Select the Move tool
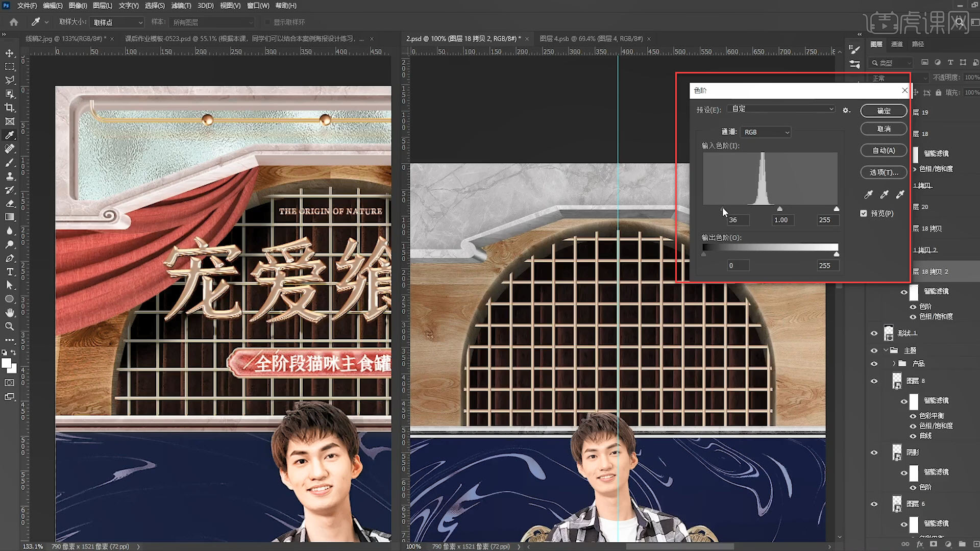The height and width of the screenshot is (551, 980). [10, 53]
